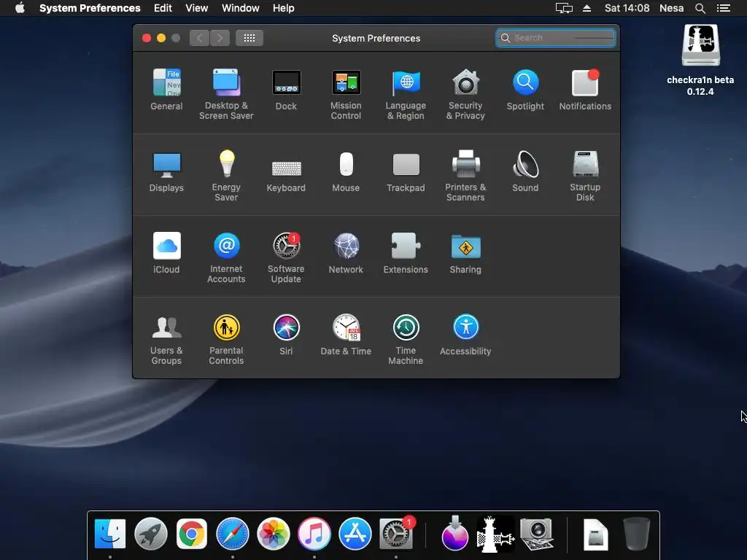Open the Trackpad preference pane
Image resolution: width=747 pixels, height=560 pixels.
coord(406,172)
